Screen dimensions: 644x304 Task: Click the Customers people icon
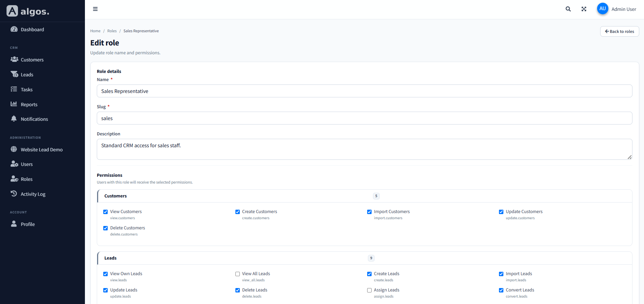14,59
